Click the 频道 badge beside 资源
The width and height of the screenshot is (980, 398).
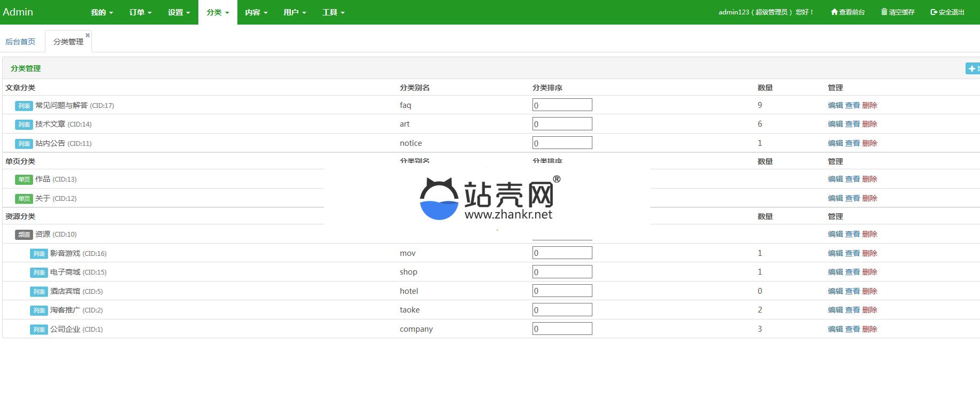pyautogui.click(x=24, y=235)
